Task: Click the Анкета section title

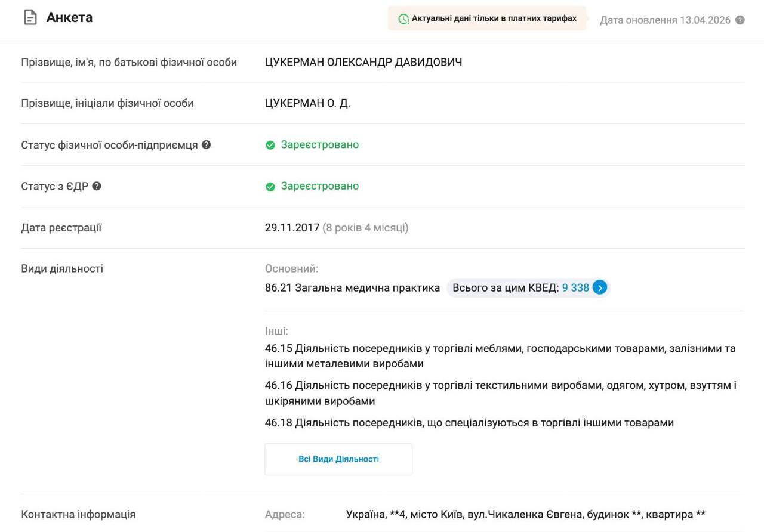Action: (x=69, y=18)
